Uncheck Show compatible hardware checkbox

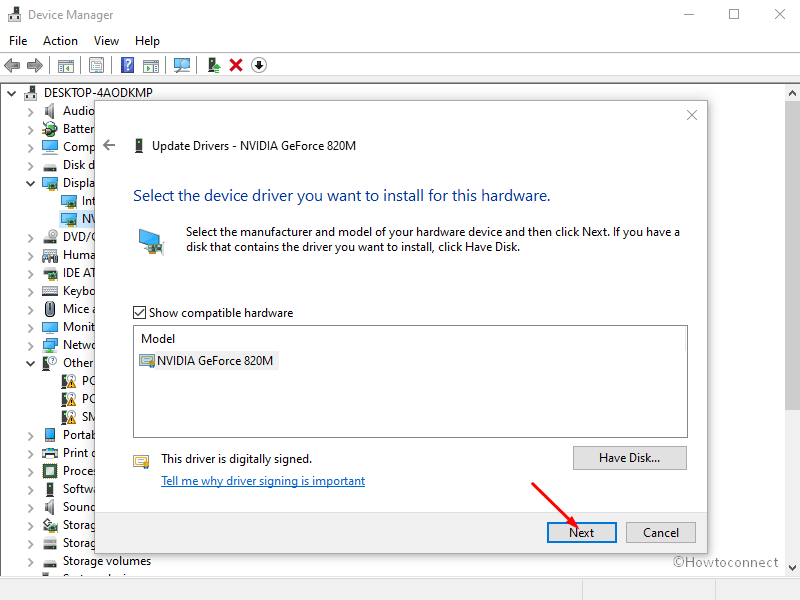[139, 312]
